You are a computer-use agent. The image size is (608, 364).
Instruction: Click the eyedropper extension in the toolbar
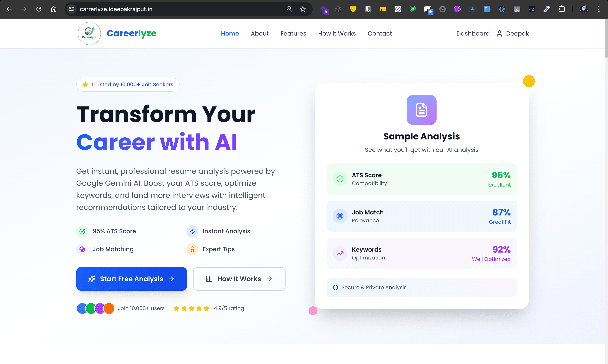coord(547,9)
